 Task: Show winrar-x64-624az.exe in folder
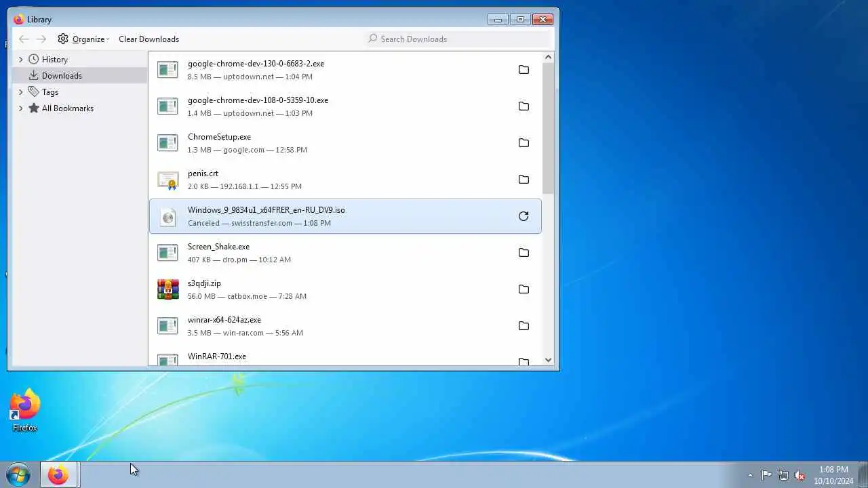point(524,326)
